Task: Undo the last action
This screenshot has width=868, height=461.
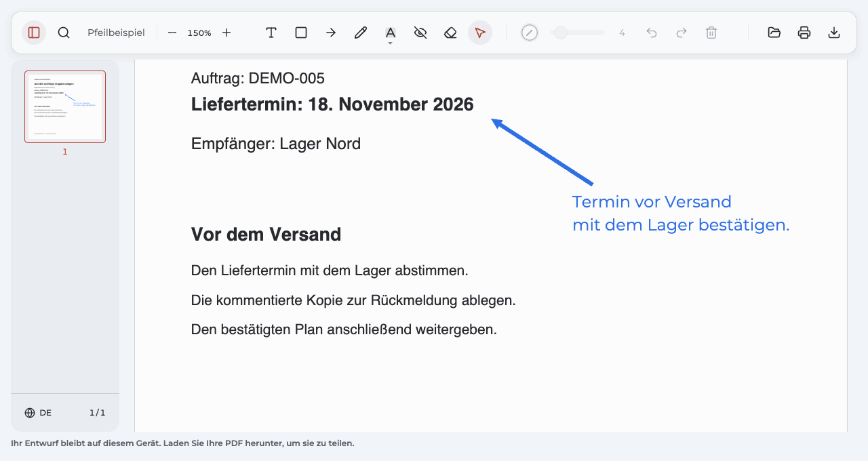Action: coord(652,33)
